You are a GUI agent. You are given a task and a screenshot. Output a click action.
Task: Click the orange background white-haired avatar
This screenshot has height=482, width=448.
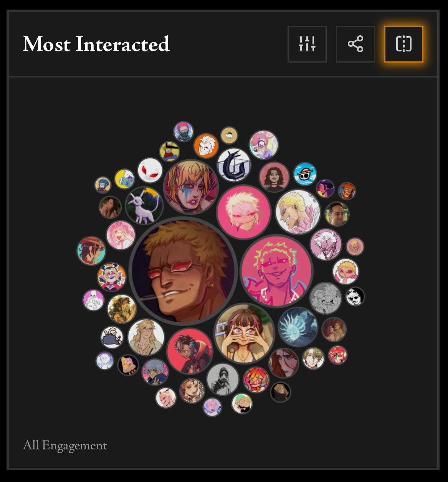[206, 146]
